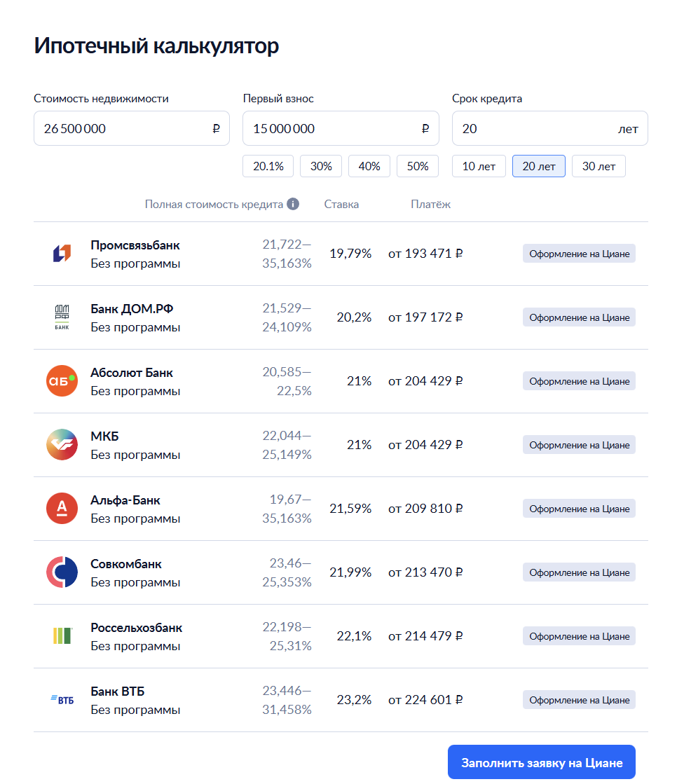Image resolution: width=677 pixels, height=784 pixels.
Task: Click Оформление на Циане for Промсвязьбанк
Action: pyautogui.click(x=579, y=254)
